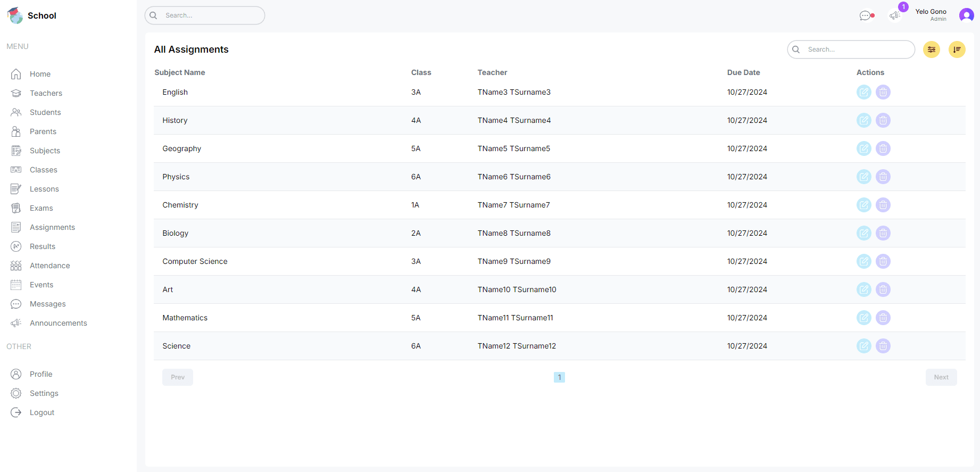Click the user avatar in top right
This screenshot has height=472, width=980.
tap(966, 15)
